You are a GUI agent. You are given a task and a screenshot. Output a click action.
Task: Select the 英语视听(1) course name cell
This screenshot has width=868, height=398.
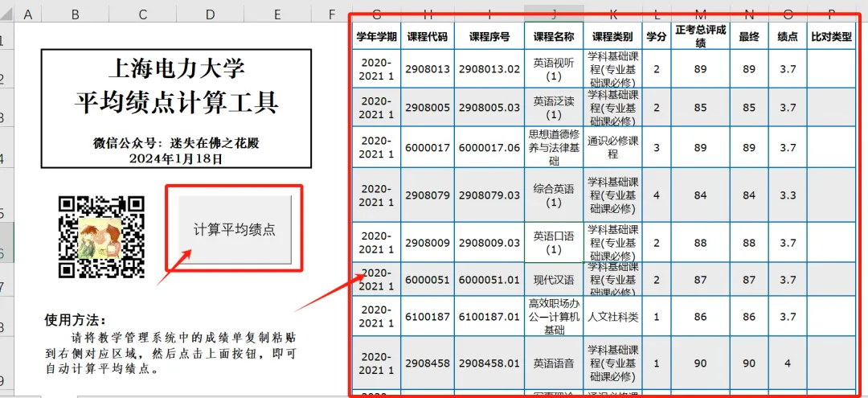click(x=554, y=68)
